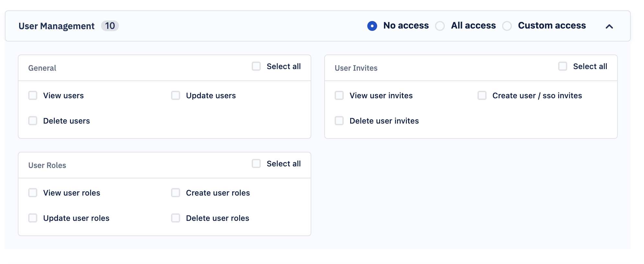Viewport: 644px width, 264px height.
Task: Collapse the User Management section
Action: click(610, 27)
